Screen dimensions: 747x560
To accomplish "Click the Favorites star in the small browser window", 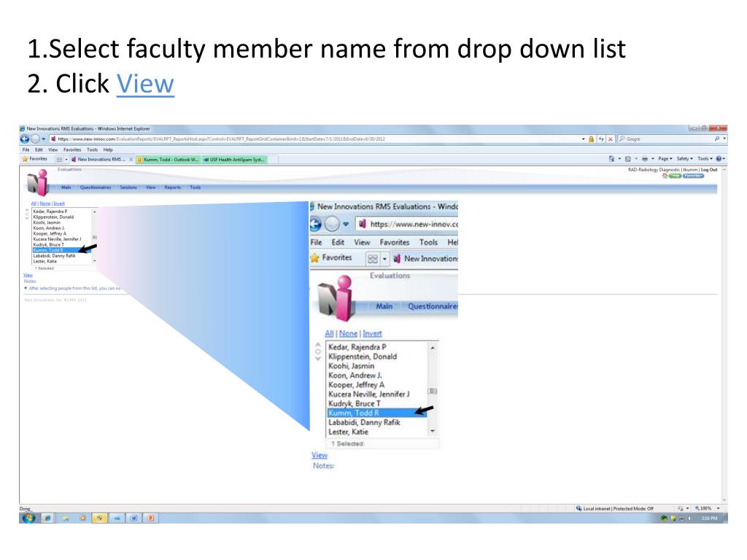I will pos(26,159).
